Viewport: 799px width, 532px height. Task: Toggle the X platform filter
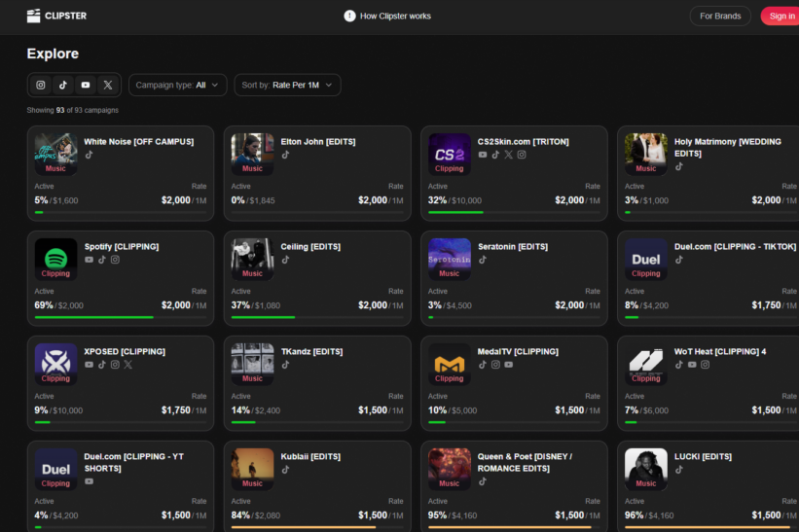coord(108,85)
